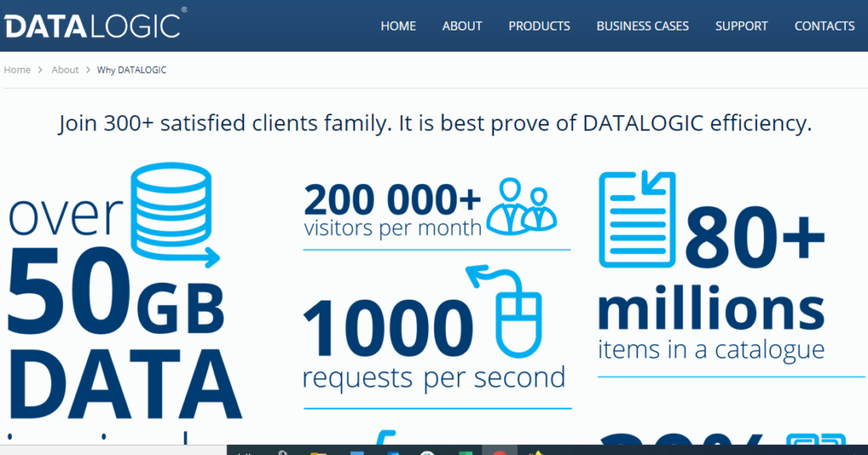868x455 pixels.
Task: Open the SUPPORT navigation item
Action: [741, 26]
